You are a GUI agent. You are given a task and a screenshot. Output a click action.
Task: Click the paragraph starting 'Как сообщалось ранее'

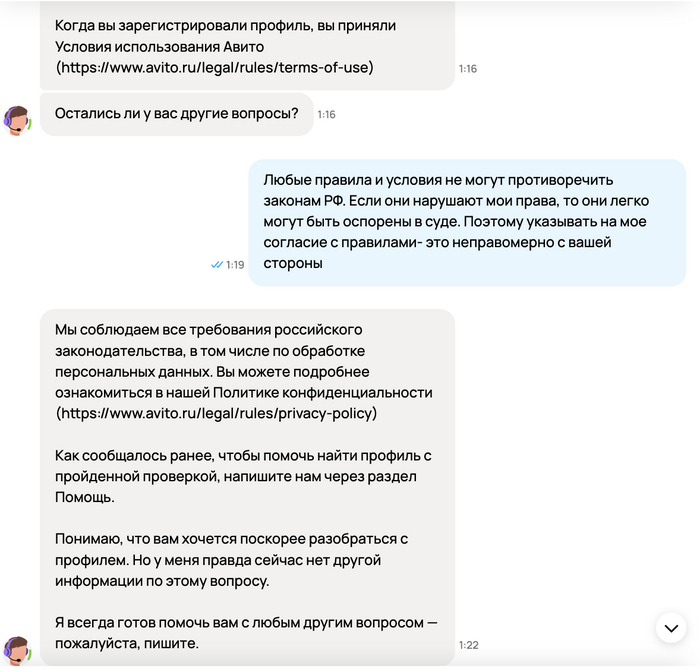243,476
